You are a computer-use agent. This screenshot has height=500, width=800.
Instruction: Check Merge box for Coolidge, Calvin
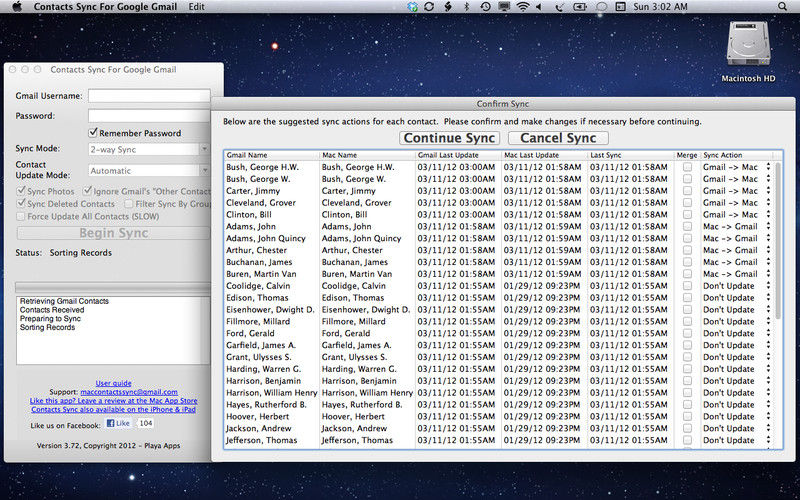[x=687, y=286]
